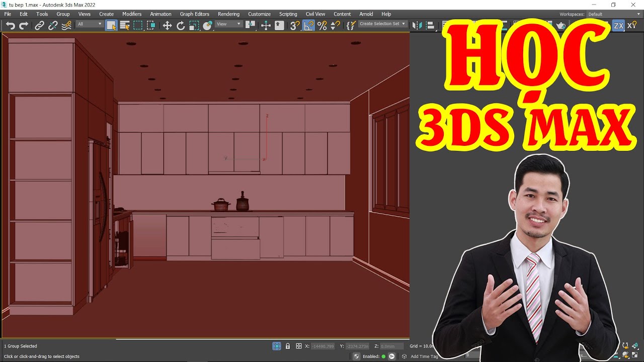Click the X coordinate field
The height and width of the screenshot is (362, 644).
coord(323,346)
